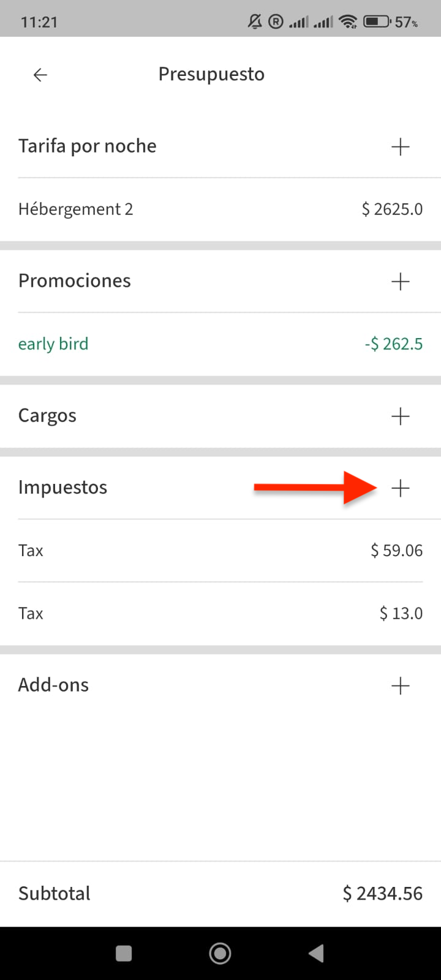Tap the Subtotal amount $ 2434.56
This screenshot has height=980, width=441.
383,894
